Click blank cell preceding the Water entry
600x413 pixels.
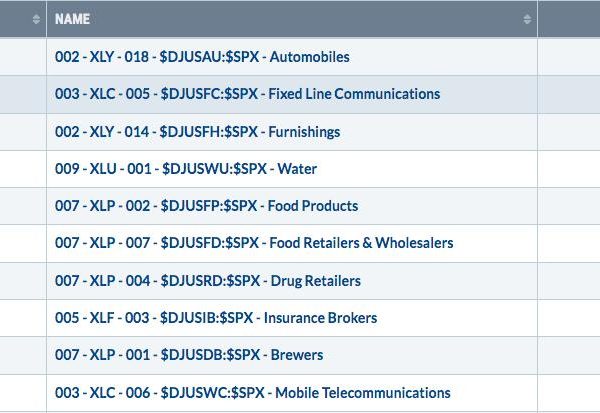[23, 169]
